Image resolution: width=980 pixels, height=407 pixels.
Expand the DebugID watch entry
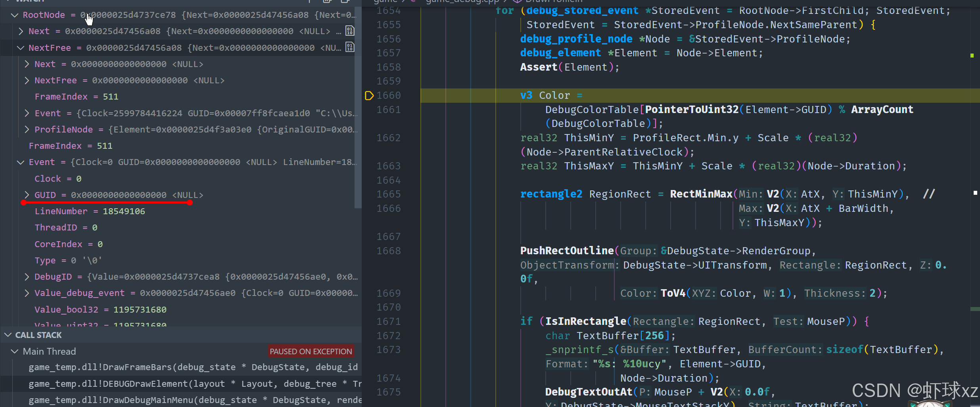coord(27,277)
